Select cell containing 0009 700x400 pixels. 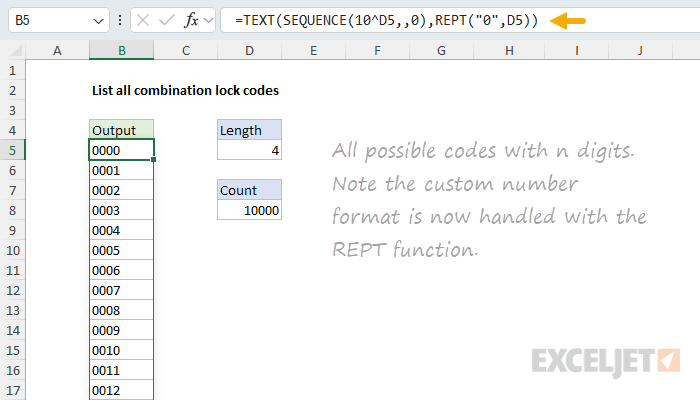(x=121, y=330)
